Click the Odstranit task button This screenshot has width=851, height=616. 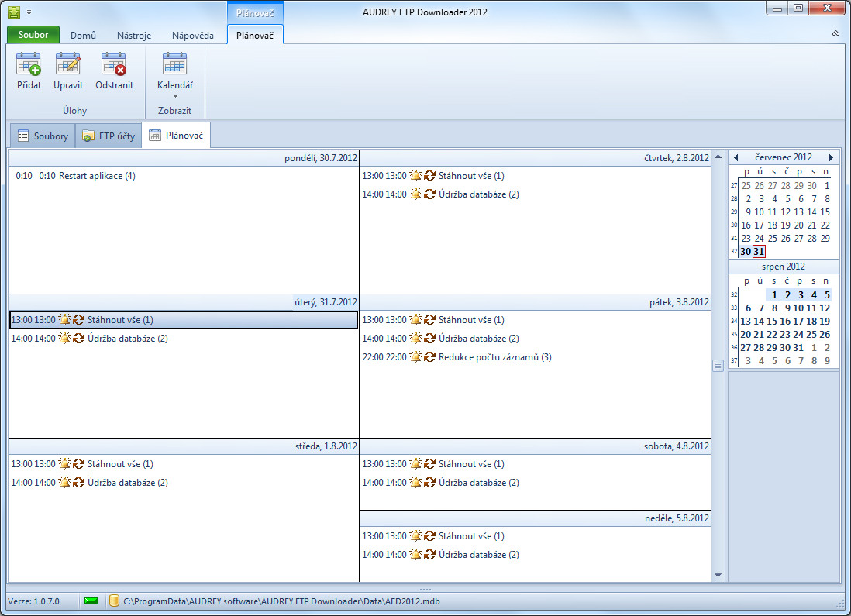114,71
